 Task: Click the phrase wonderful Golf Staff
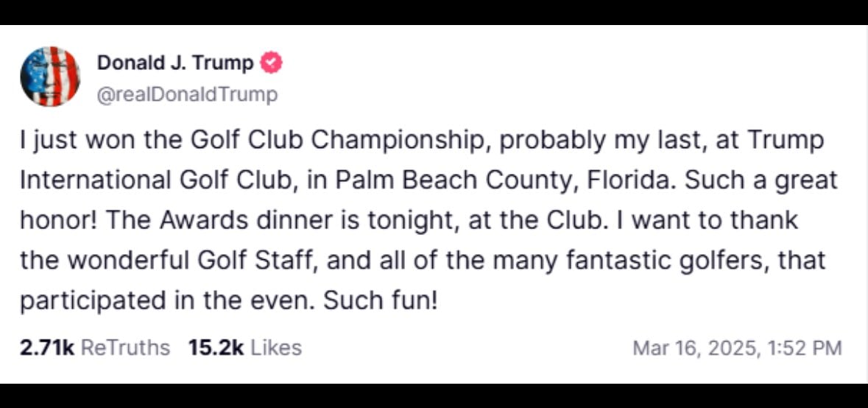click(191, 261)
